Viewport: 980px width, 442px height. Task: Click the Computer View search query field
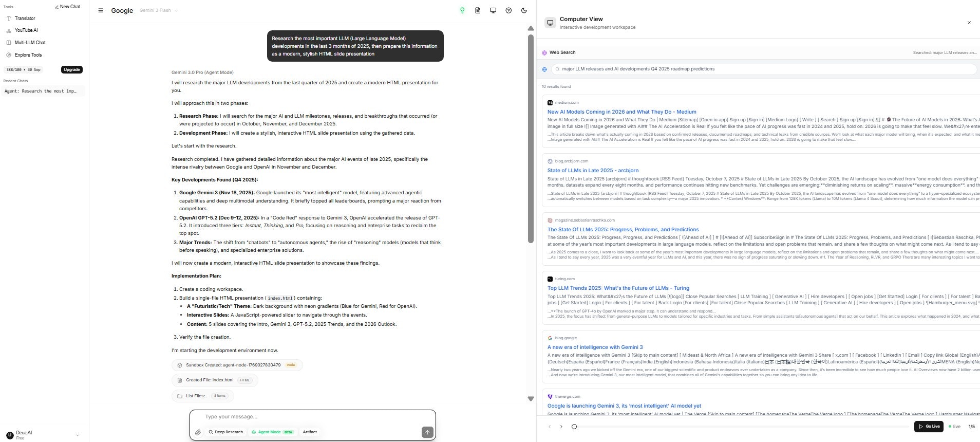click(x=764, y=69)
